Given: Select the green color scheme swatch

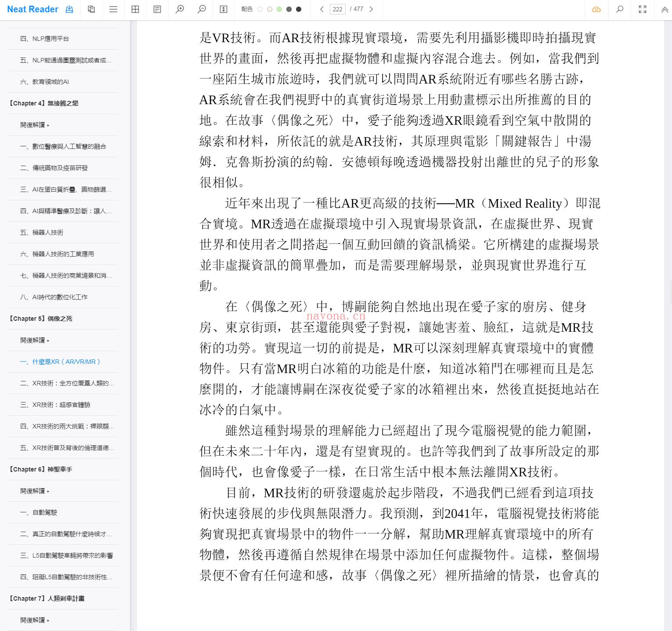Looking at the screenshot, I should tap(279, 9).
